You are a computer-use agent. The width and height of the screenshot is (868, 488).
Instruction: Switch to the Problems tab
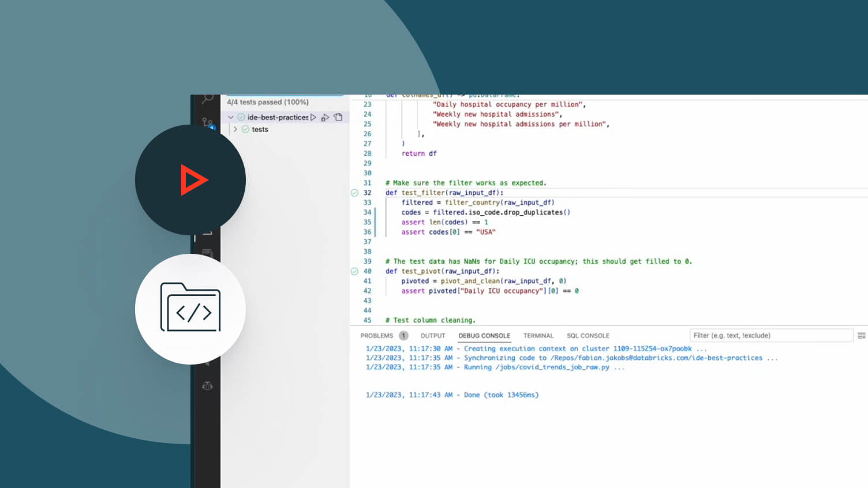click(376, 336)
